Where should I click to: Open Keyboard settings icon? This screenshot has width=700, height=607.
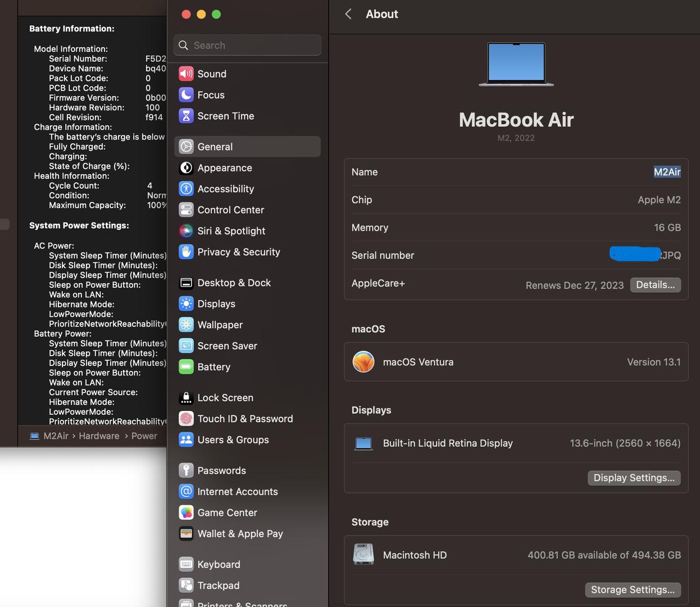pyautogui.click(x=186, y=564)
